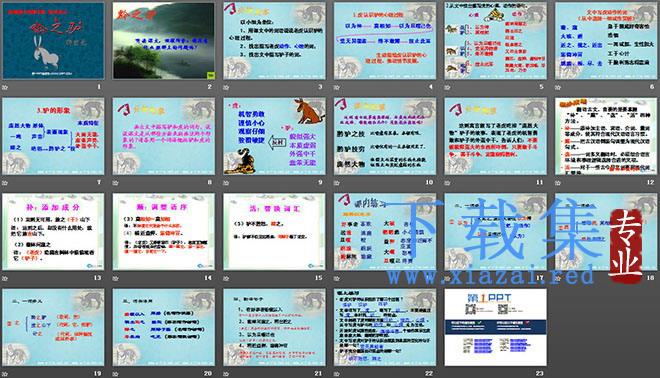The width and height of the screenshot is (660, 378).
Task: Open slide 21 with numbered sentences
Action: (x=274, y=327)
